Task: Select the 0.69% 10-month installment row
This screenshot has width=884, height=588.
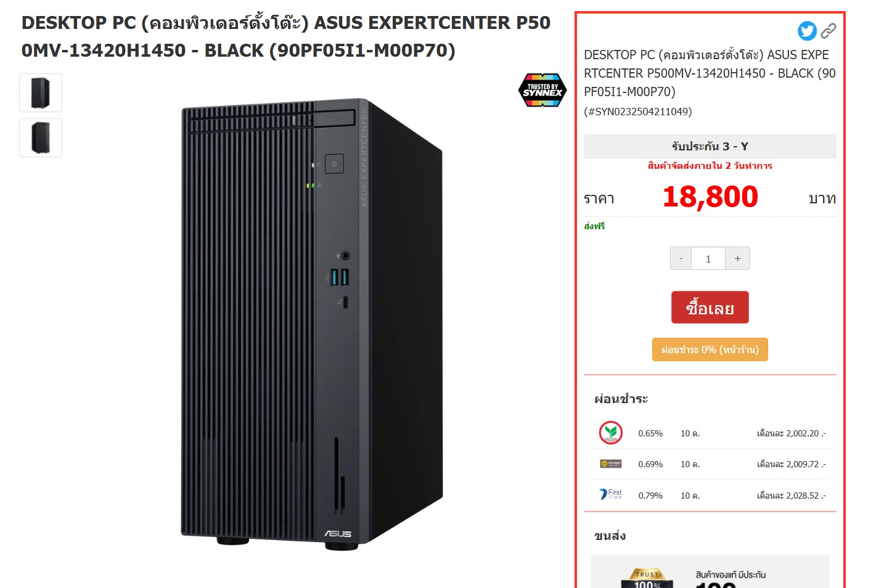Action: [710, 464]
